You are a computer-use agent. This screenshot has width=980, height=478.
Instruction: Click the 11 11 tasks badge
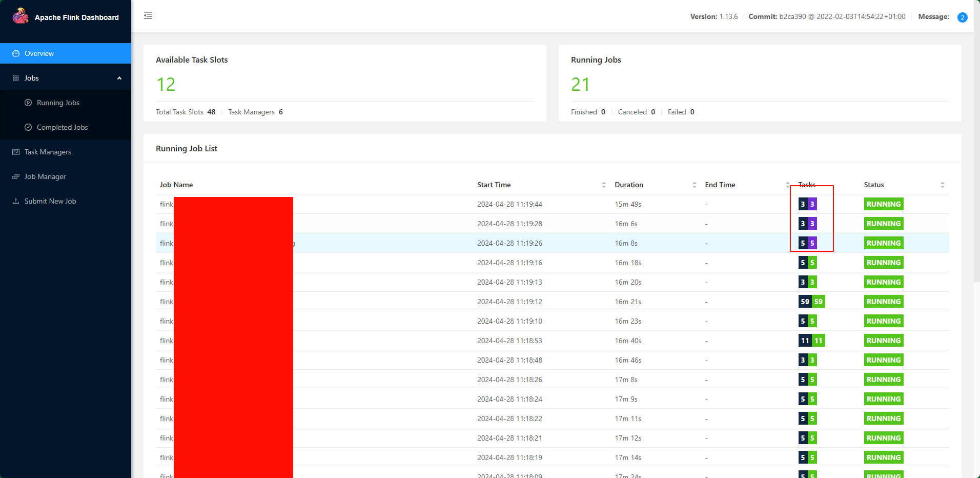click(x=812, y=341)
